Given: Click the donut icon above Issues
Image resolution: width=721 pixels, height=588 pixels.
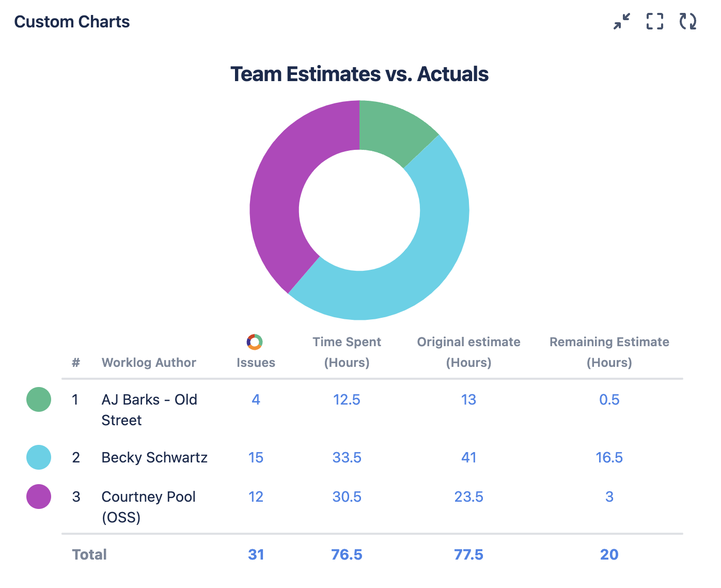Looking at the screenshot, I should (255, 342).
